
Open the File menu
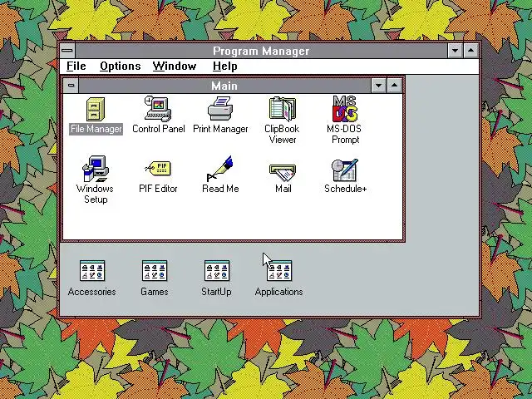click(x=76, y=66)
